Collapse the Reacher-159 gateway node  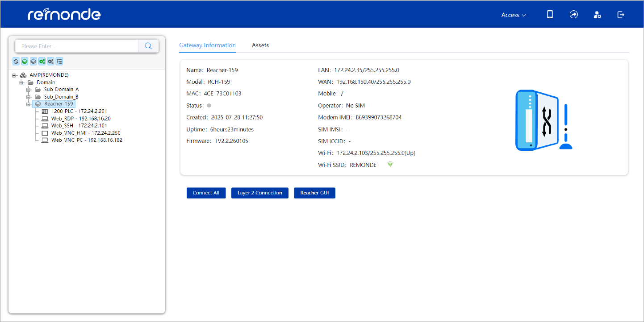pos(29,104)
